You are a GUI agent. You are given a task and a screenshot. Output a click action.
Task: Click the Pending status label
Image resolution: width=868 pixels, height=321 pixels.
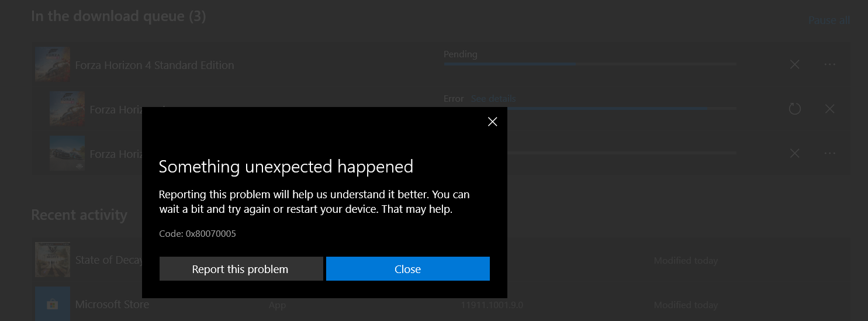point(461,54)
